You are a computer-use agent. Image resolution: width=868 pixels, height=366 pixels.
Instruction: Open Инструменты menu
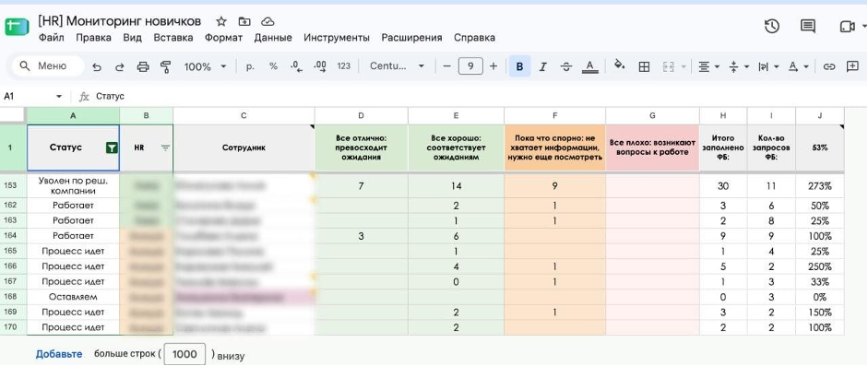(337, 38)
